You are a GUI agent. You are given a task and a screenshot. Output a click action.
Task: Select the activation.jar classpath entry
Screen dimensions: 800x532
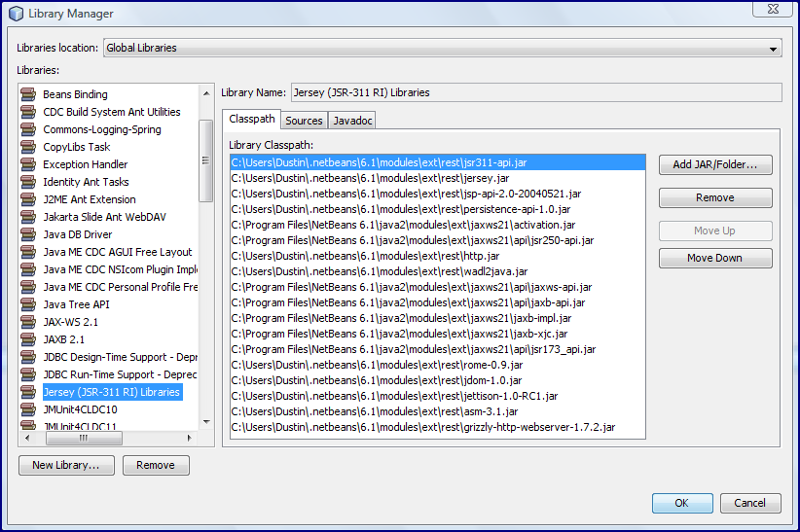[x=438, y=225]
